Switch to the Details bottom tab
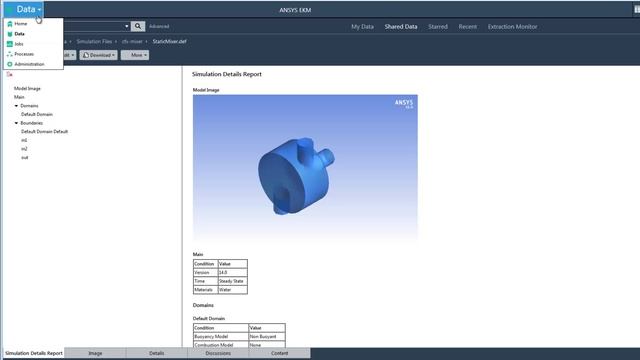The width and height of the screenshot is (640, 360). click(157, 353)
